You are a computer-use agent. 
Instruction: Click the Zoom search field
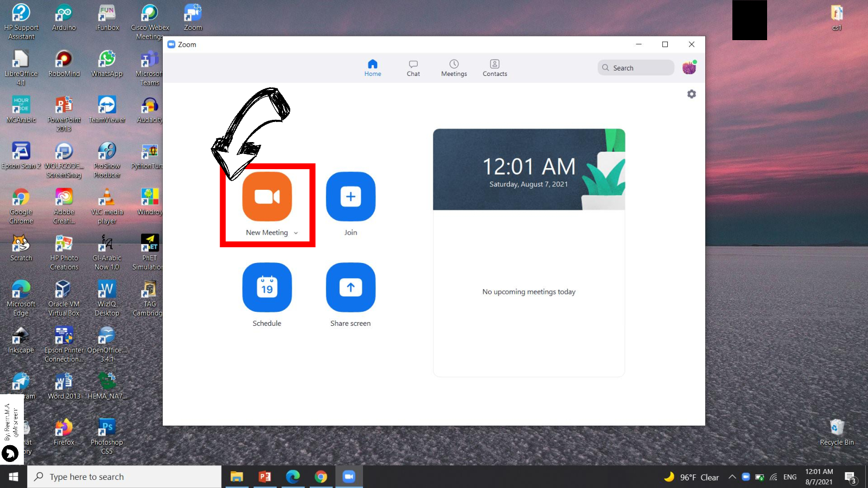click(636, 68)
